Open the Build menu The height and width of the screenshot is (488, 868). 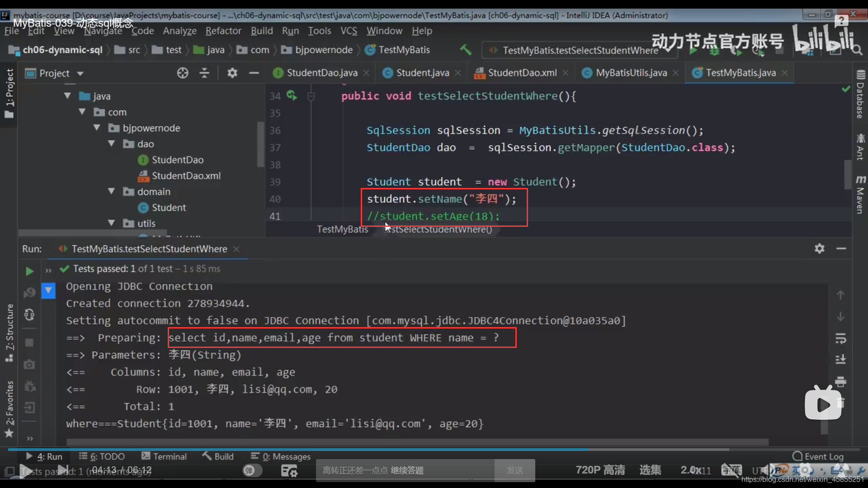(x=262, y=31)
